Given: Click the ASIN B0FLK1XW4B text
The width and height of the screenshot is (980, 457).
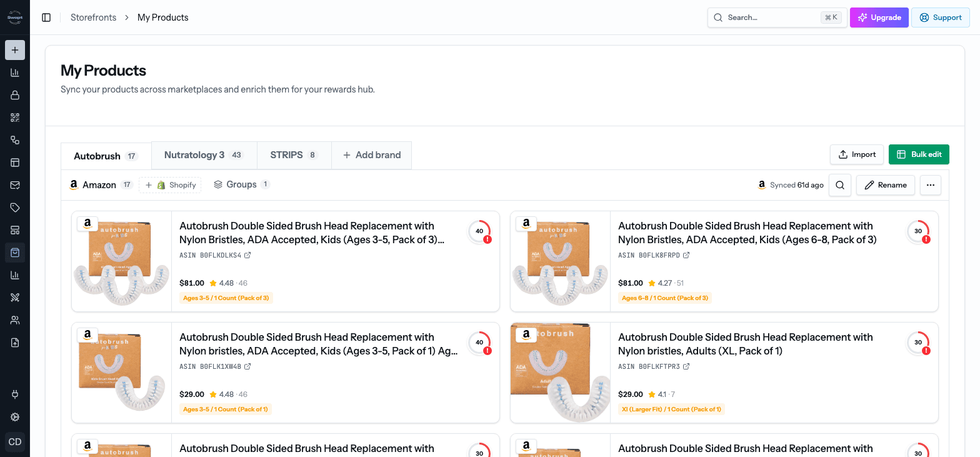Looking at the screenshot, I should [x=210, y=366].
